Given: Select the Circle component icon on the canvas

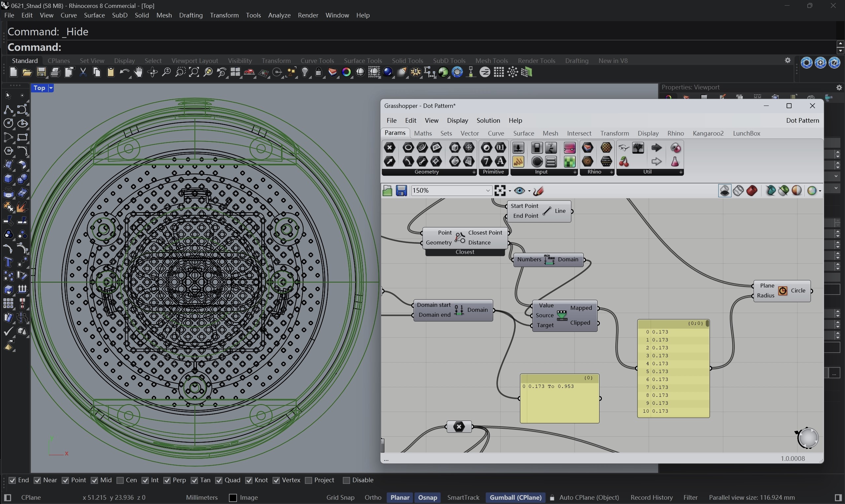Looking at the screenshot, I should [783, 291].
